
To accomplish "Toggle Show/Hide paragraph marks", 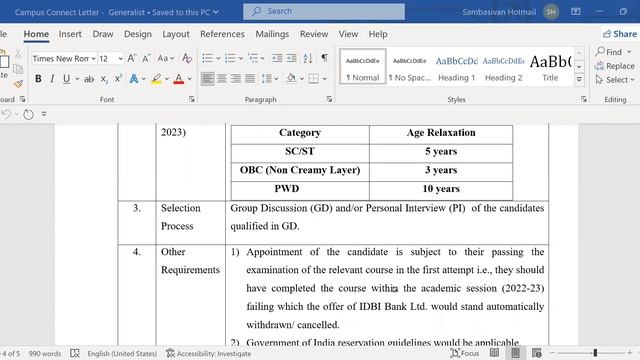I will click(324, 58).
